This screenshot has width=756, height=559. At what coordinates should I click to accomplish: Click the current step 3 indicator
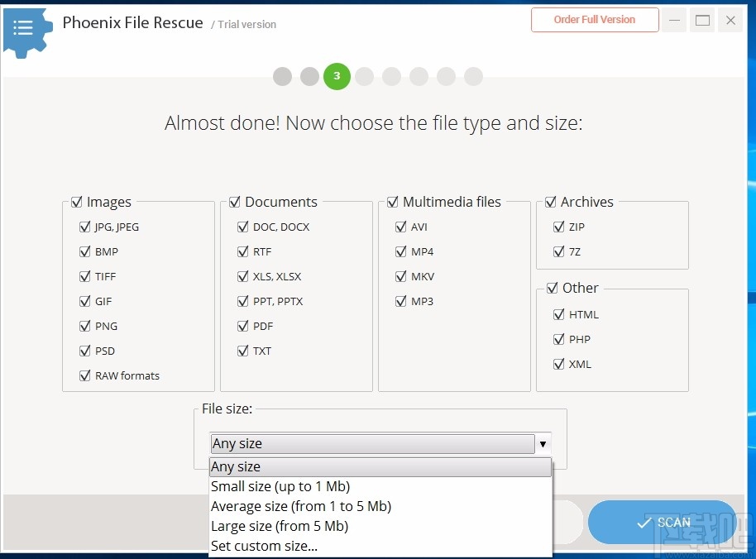(x=337, y=77)
